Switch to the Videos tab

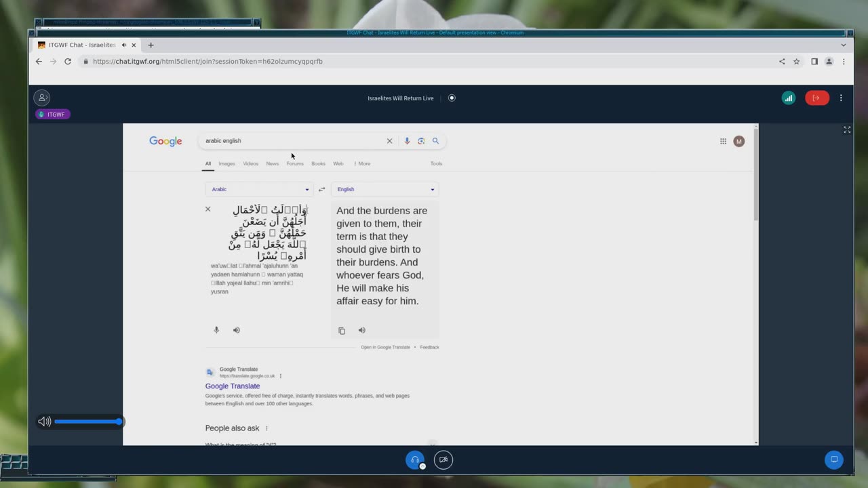click(251, 163)
